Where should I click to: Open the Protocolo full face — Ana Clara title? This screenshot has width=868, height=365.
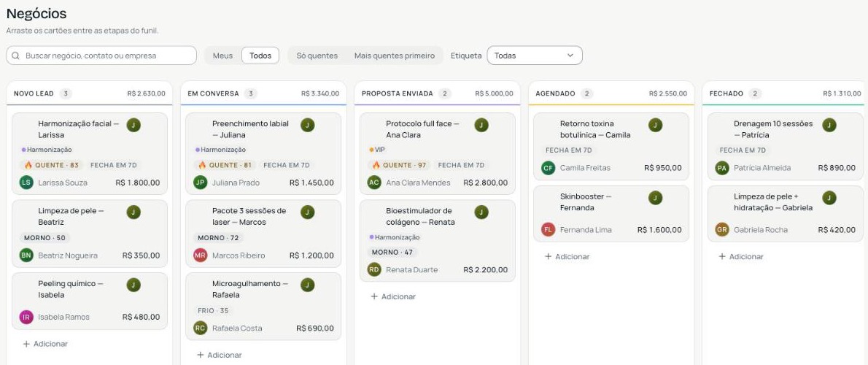pos(422,129)
